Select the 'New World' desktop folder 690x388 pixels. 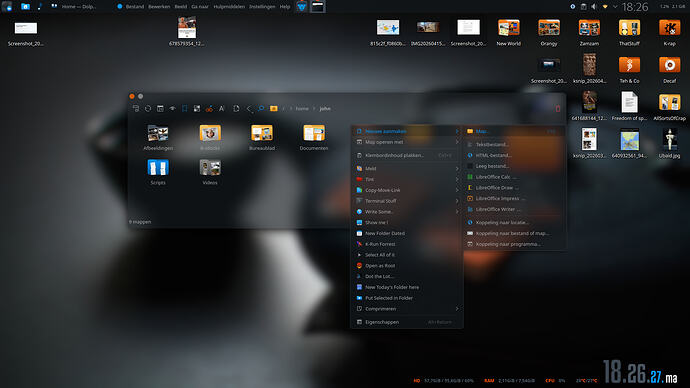click(x=509, y=33)
